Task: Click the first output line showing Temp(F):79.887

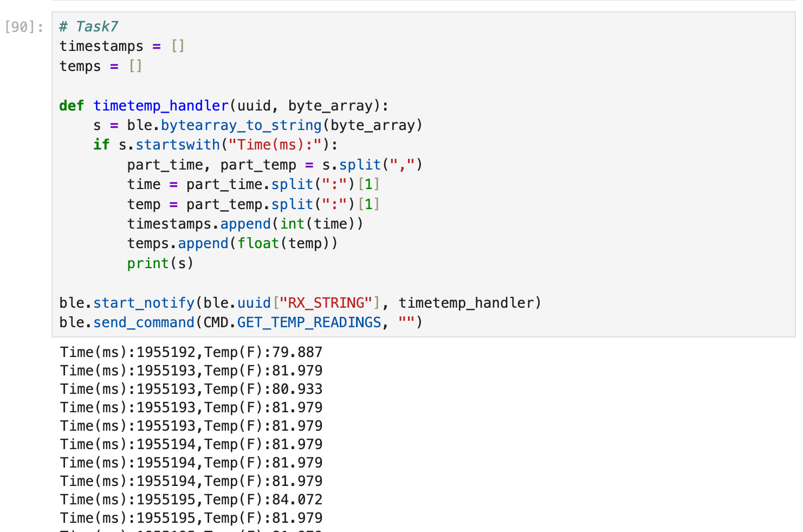Action: pyautogui.click(x=190, y=352)
